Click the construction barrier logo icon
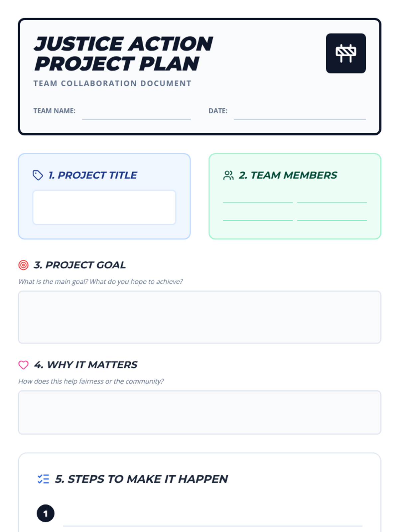The height and width of the screenshot is (532, 399). [346, 53]
